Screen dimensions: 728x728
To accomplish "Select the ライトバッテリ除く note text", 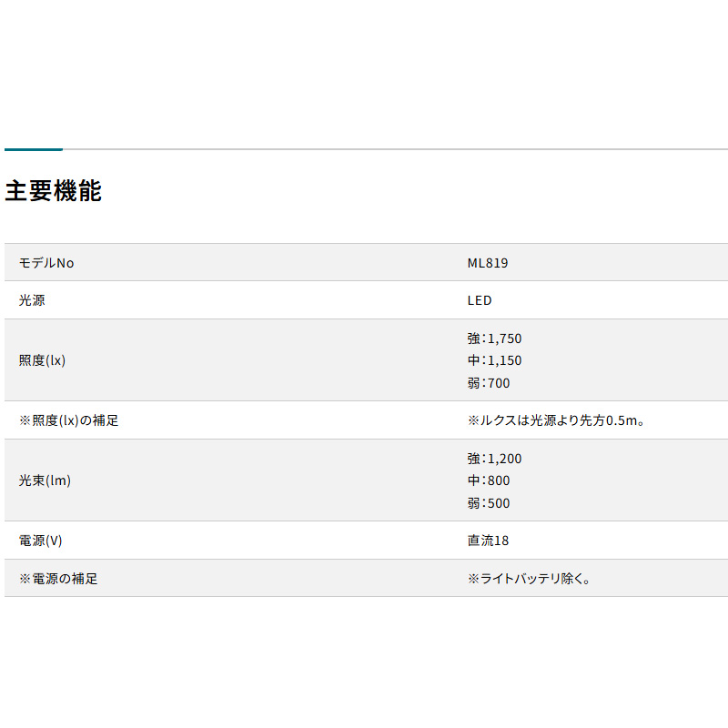I will click(530, 579).
